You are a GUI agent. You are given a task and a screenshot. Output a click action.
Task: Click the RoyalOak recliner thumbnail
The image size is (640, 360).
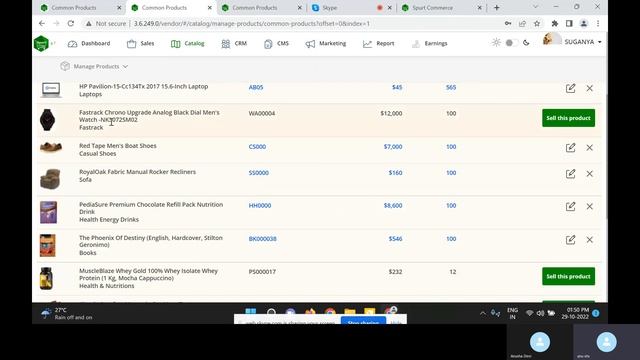click(x=50, y=179)
